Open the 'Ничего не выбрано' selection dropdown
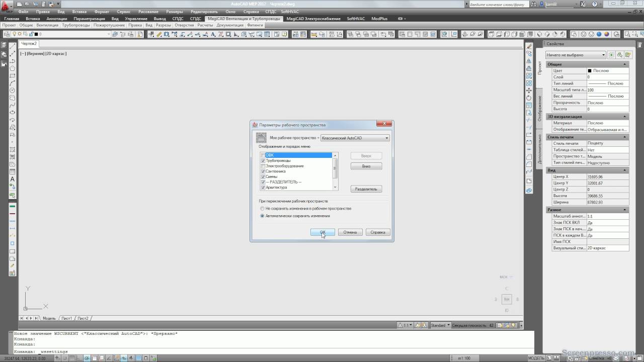This screenshot has width=644, height=362. [x=576, y=55]
